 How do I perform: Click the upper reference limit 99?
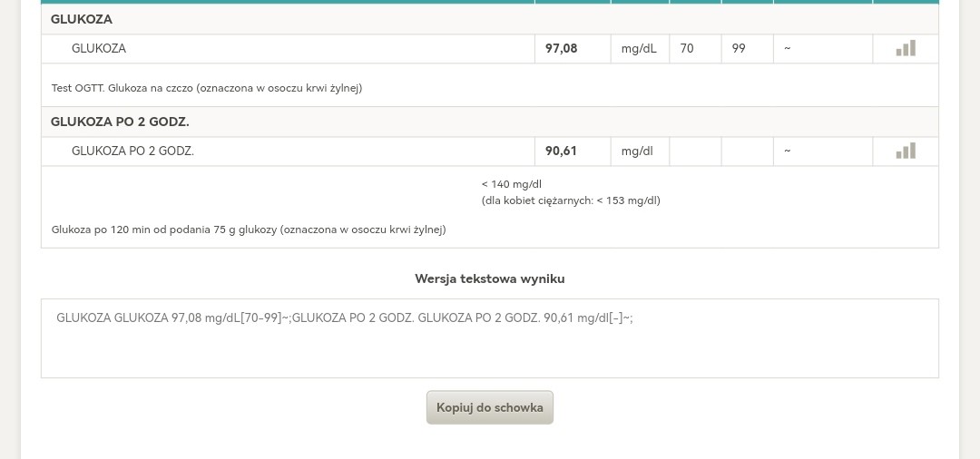click(x=739, y=48)
